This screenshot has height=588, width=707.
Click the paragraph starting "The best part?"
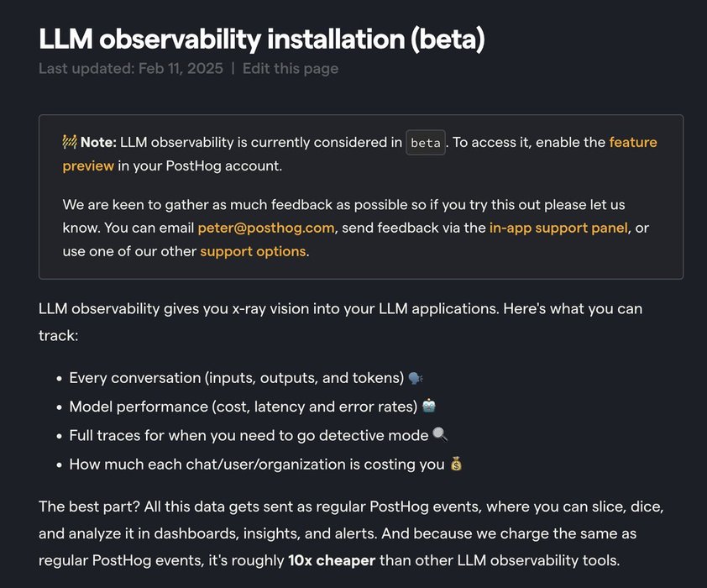coord(351,533)
